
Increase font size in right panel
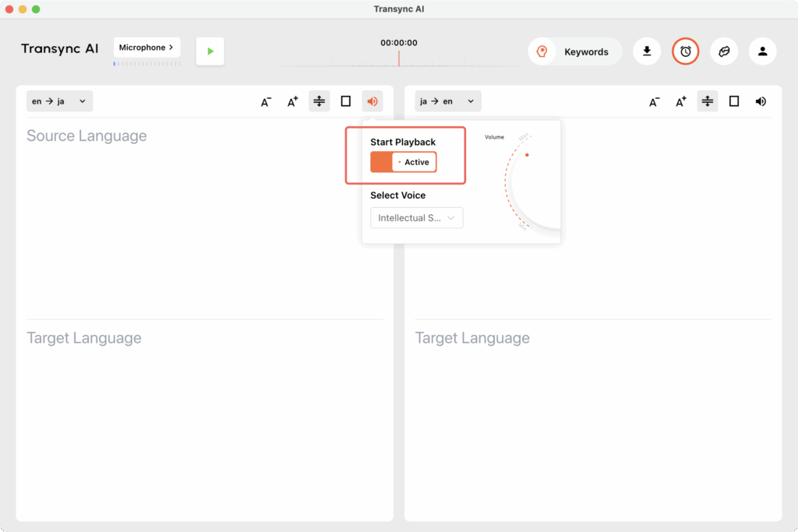point(680,101)
